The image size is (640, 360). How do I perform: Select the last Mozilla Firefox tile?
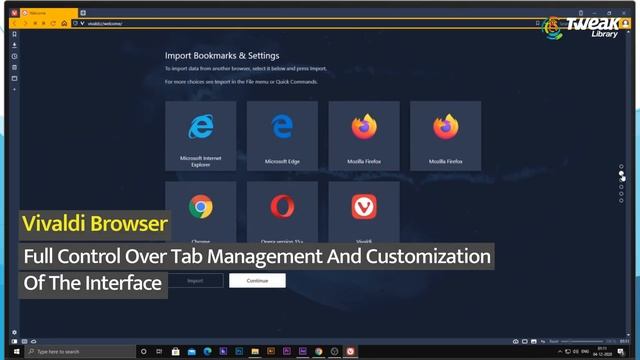446,136
